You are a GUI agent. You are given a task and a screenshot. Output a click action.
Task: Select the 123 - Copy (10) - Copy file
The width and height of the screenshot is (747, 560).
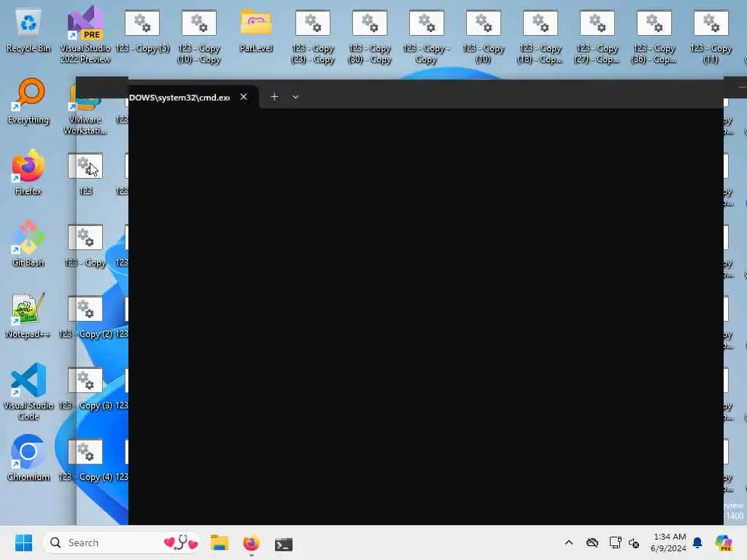coord(199,36)
